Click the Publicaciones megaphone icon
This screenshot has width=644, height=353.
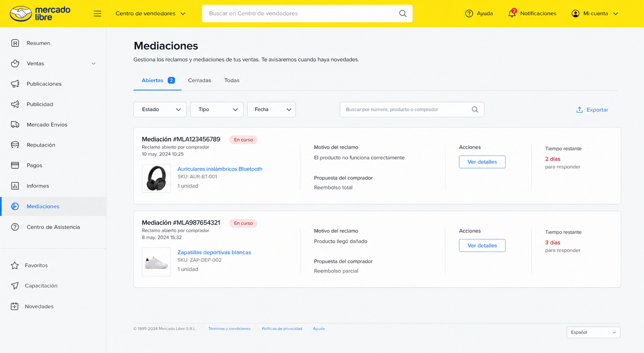(15, 84)
